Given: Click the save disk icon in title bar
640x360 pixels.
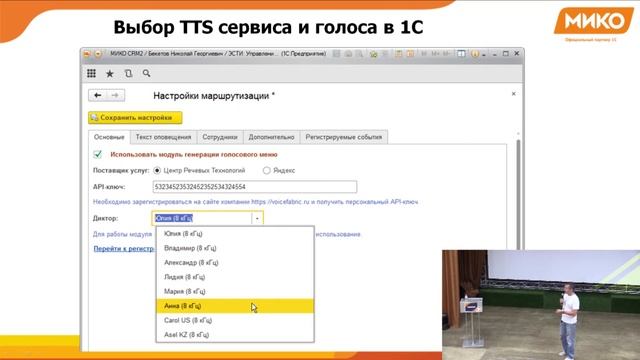Looking at the screenshot, I should [x=336, y=54].
